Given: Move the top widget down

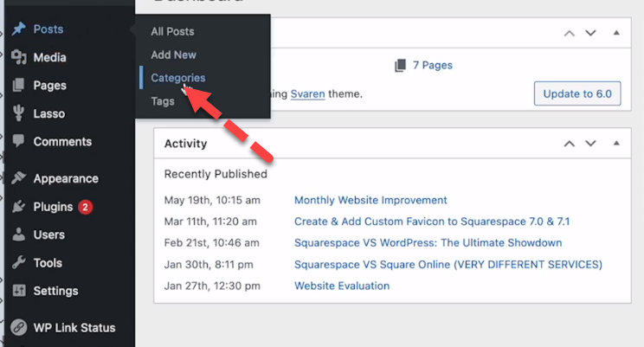Looking at the screenshot, I should tap(590, 33).
